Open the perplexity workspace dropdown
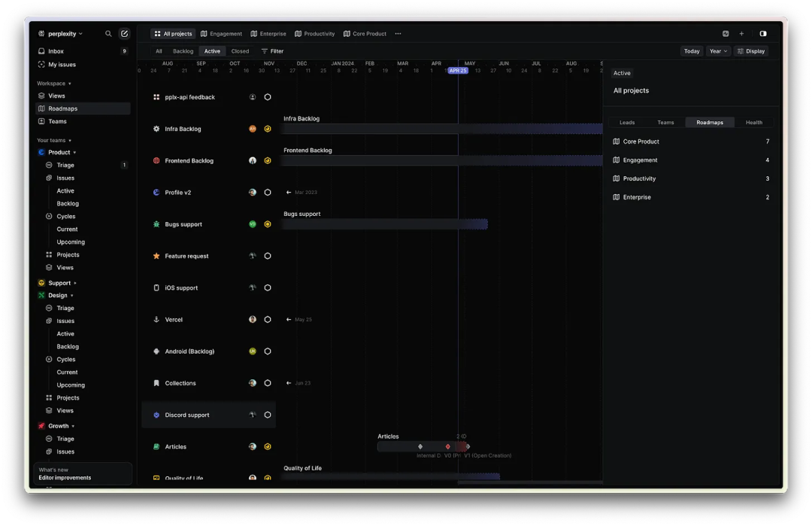The height and width of the screenshot is (526, 812). point(61,34)
